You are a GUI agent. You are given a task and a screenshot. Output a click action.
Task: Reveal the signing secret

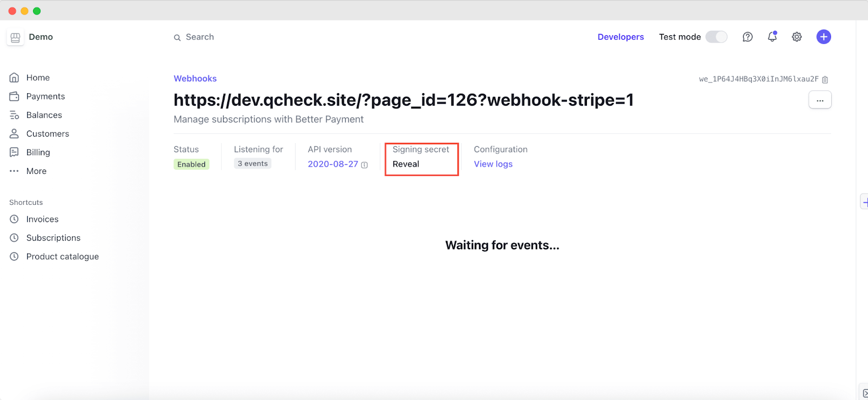(406, 164)
